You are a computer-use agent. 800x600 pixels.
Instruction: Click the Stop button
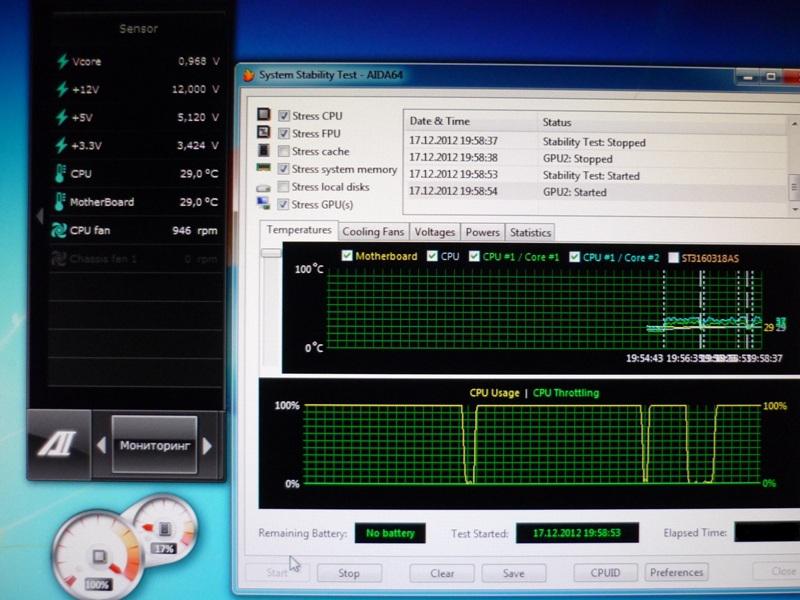coord(349,573)
